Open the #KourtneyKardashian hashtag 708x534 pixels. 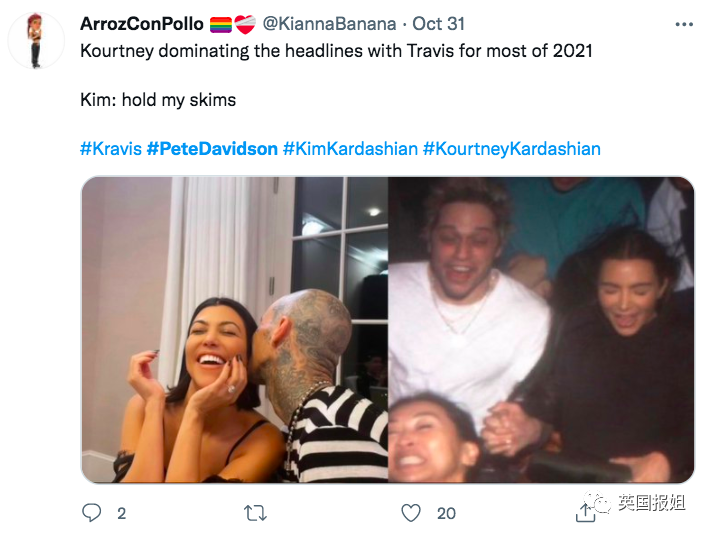pyautogui.click(x=511, y=149)
